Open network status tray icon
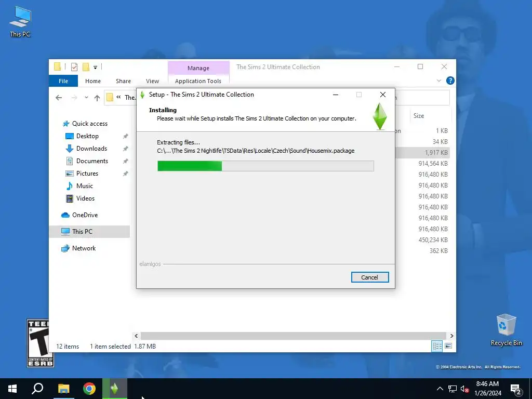Viewport: 532px width, 399px height. pos(453,389)
